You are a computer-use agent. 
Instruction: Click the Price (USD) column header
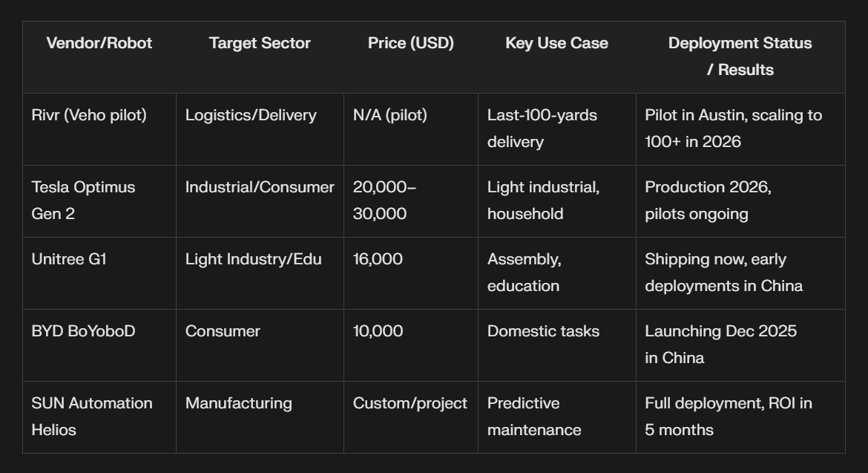tap(410, 43)
